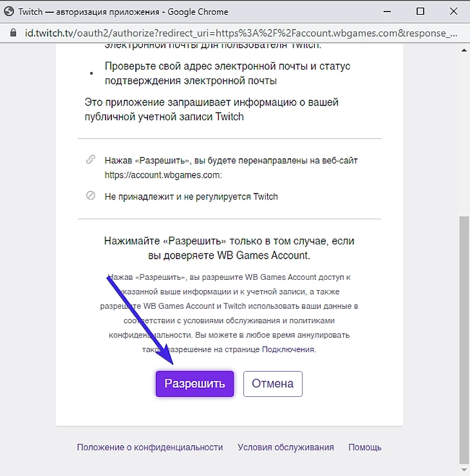The height and width of the screenshot is (476, 470).
Task: Click text 'Не принадлежит и не регулируется Twitch'
Action: click(x=191, y=197)
